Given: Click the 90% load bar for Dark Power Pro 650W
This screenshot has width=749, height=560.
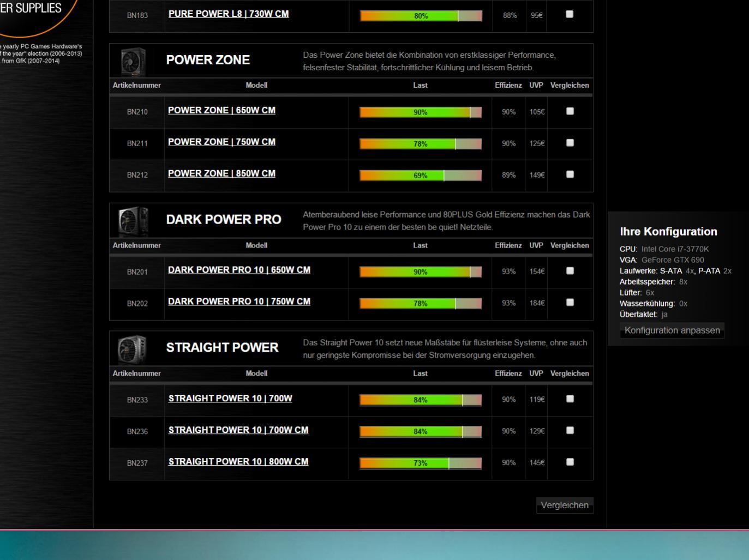Looking at the screenshot, I should coord(421,272).
